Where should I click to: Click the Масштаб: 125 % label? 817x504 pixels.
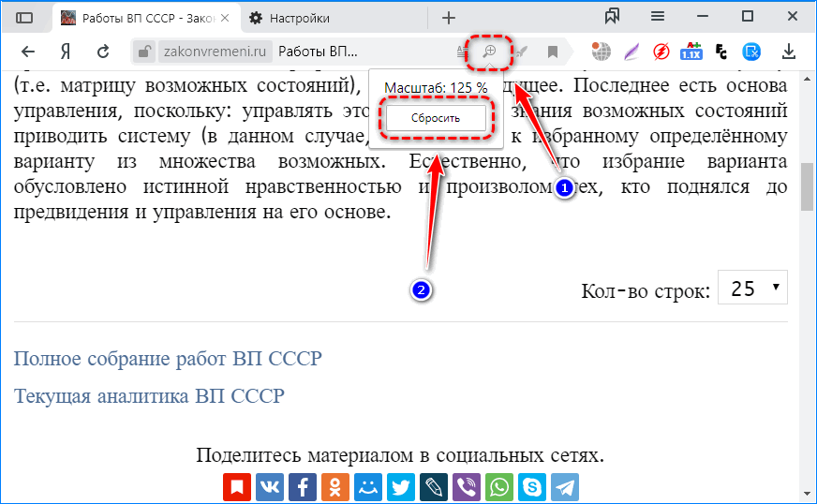click(x=436, y=87)
